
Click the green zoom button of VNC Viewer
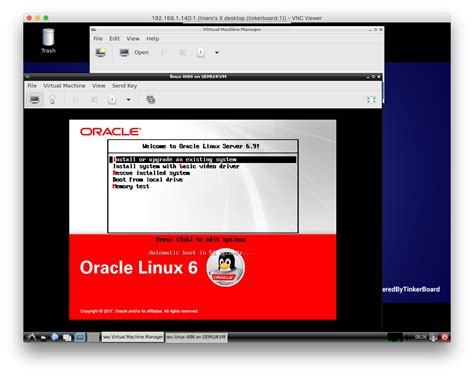(x=46, y=18)
